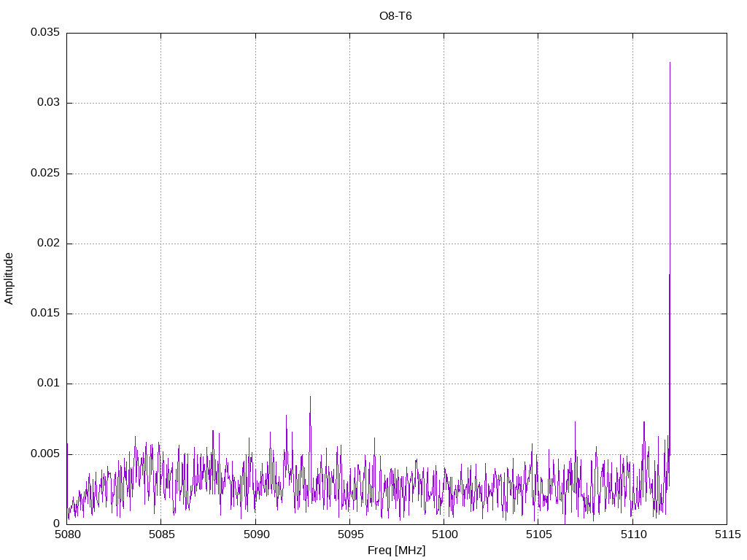Pick the 0.015 y-axis tick label
Image resolution: width=747 pixels, height=560 pixels.
coord(44,314)
